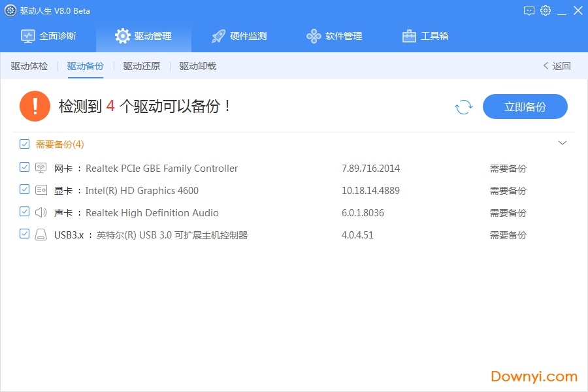The image size is (588, 392).
Task: Collapse the 需要备份 driver list chevron
Action: pyautogui.click(x=563, y=142)
